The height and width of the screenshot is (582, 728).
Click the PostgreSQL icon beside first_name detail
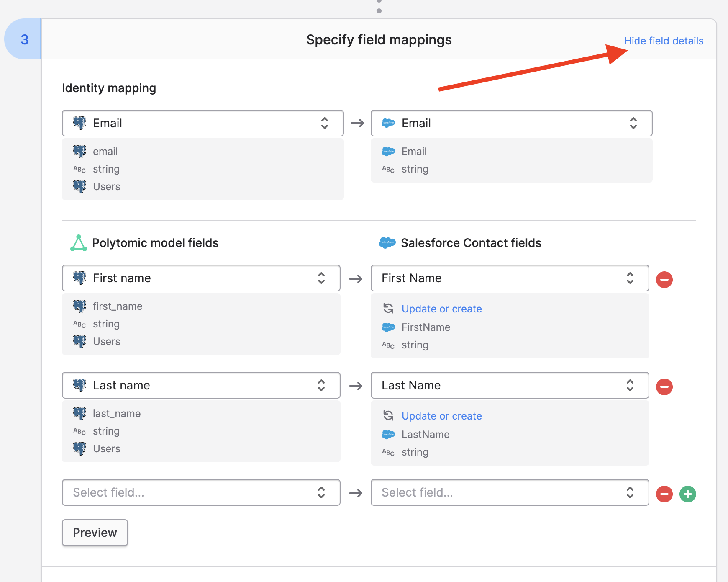pyautogui.click(x=79, y=306)
